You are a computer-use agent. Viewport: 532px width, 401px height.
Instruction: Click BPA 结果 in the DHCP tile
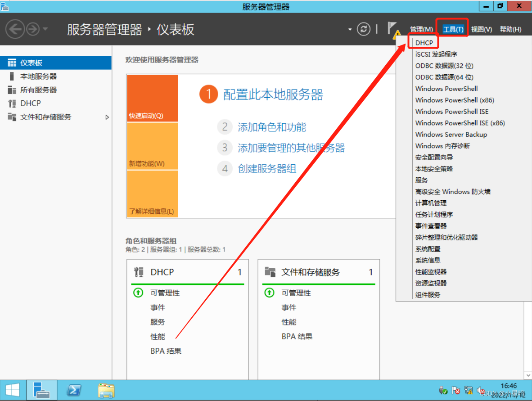166,351
